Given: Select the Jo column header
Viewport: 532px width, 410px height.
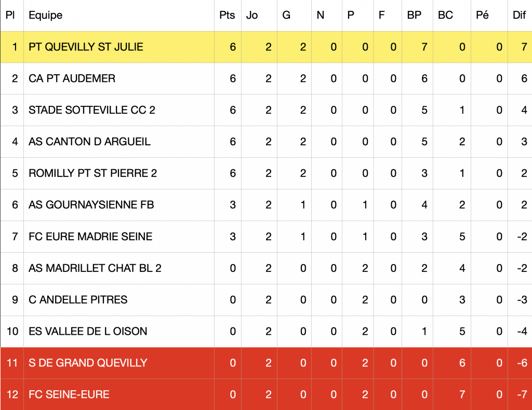Looking at the screenshot, I should pos(252,15).
